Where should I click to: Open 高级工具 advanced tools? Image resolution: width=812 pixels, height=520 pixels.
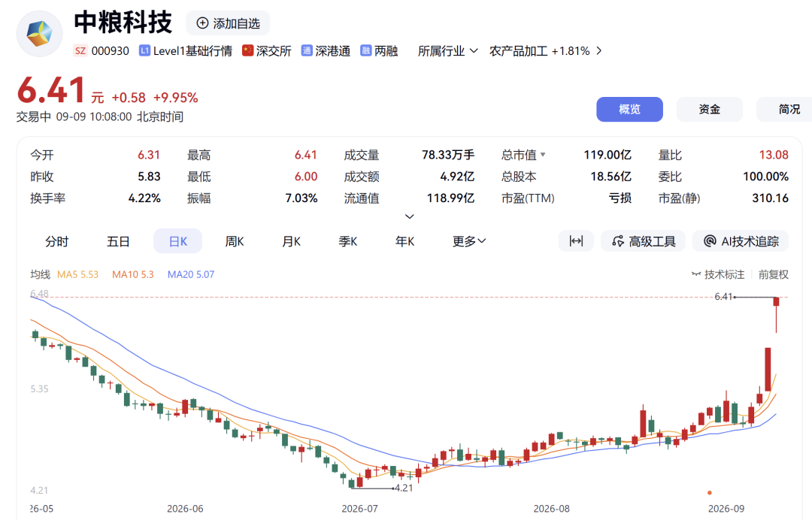tap(643, 241)
